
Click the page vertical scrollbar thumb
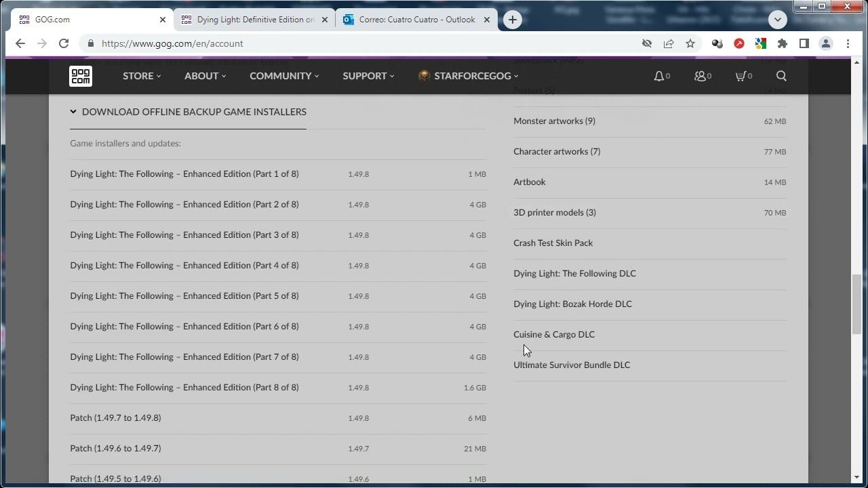857,304
